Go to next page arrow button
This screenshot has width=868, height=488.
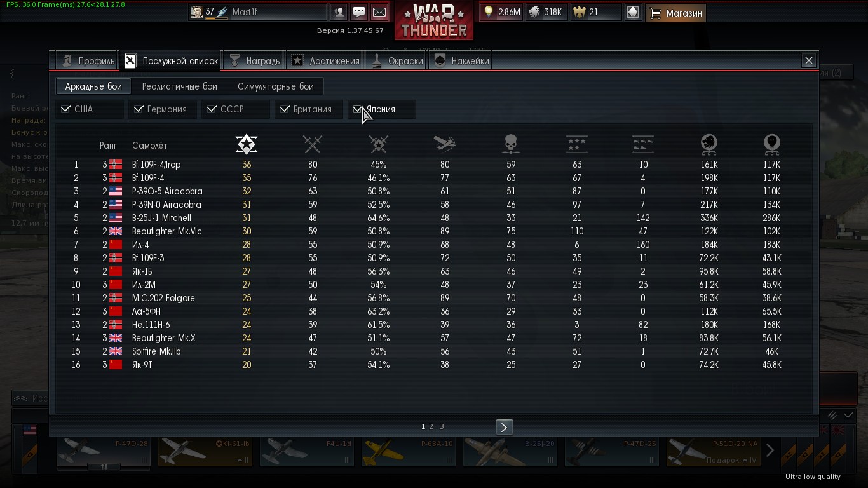[504, 427]
